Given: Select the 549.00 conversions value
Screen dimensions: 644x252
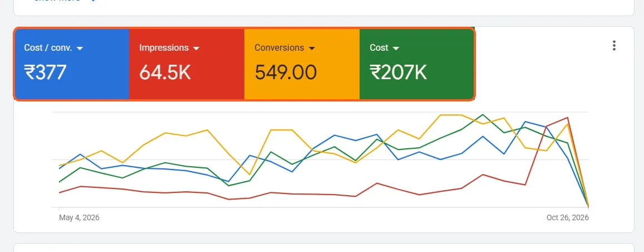Looking at the screenshot, I should pos(286,73).
